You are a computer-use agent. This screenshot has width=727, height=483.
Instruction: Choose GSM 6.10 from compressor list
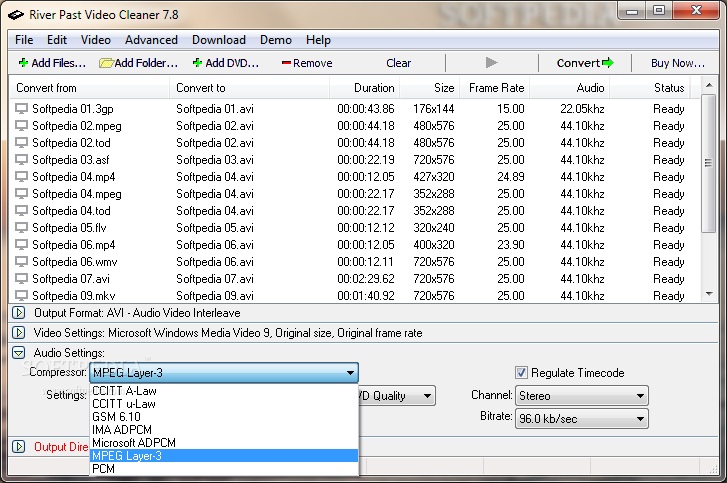[224, 417]
